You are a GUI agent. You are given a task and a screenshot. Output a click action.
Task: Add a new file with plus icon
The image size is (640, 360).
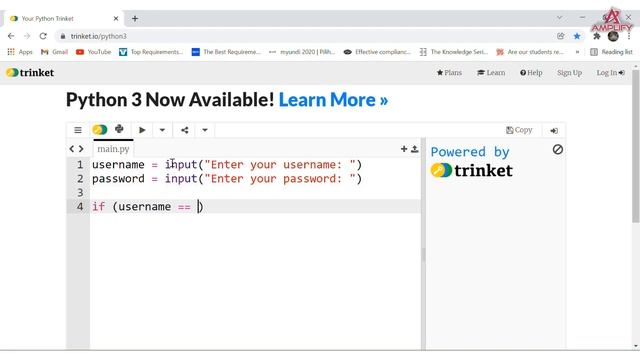click(404, 149)
